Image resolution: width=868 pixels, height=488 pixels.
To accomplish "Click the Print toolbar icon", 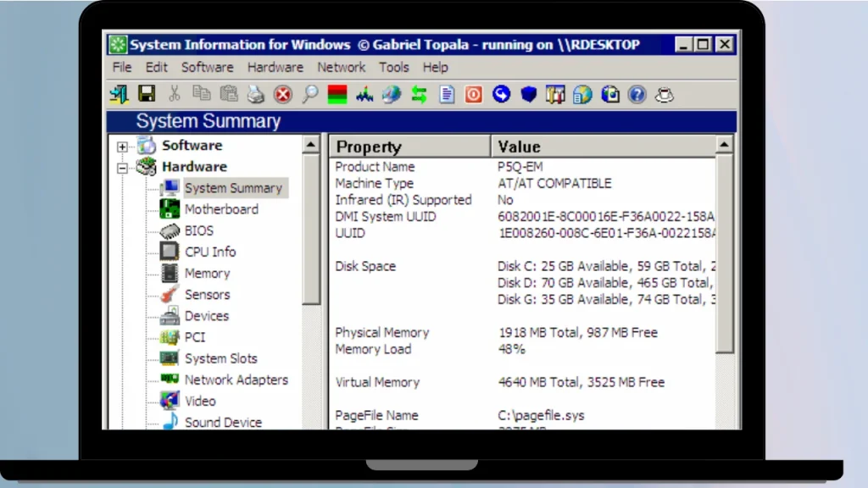I will [255, 95].
